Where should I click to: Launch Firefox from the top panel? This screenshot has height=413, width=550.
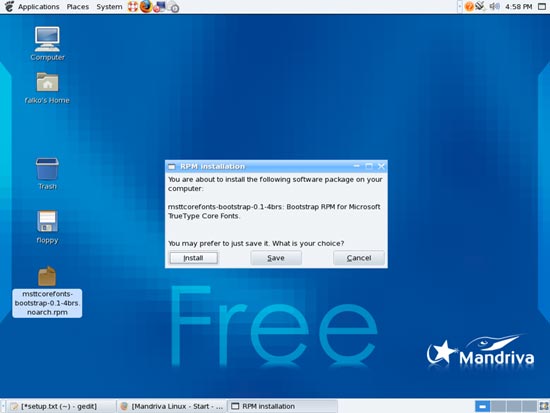146,6
